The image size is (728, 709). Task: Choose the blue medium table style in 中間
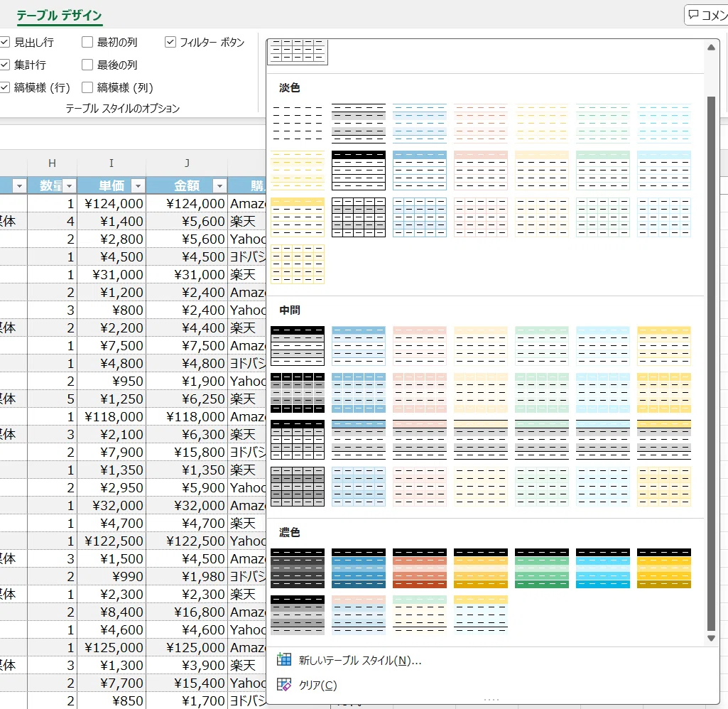coord(359,346)
